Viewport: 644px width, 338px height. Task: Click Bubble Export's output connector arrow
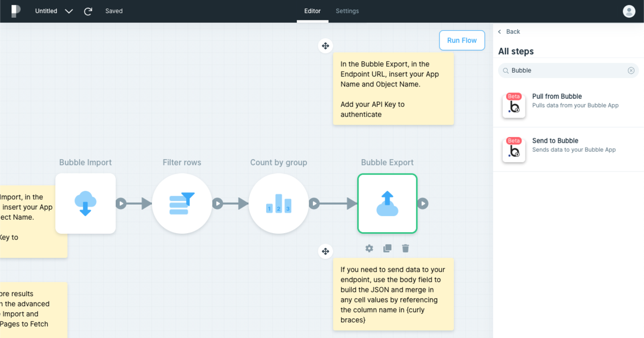423,204
